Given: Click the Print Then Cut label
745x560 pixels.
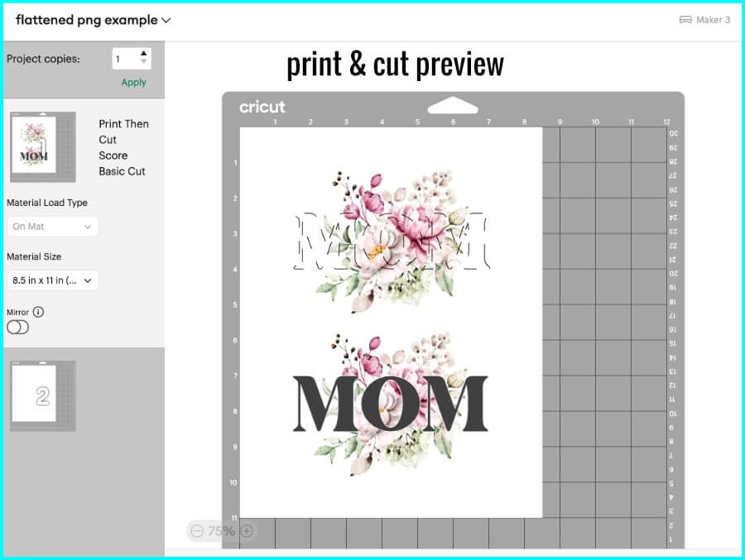Looking at the screenshot, I should (123, 132).
